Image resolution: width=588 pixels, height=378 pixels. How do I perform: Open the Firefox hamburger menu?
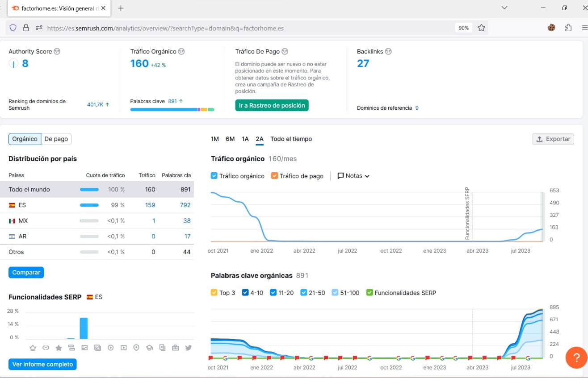[x=584, y=28]
